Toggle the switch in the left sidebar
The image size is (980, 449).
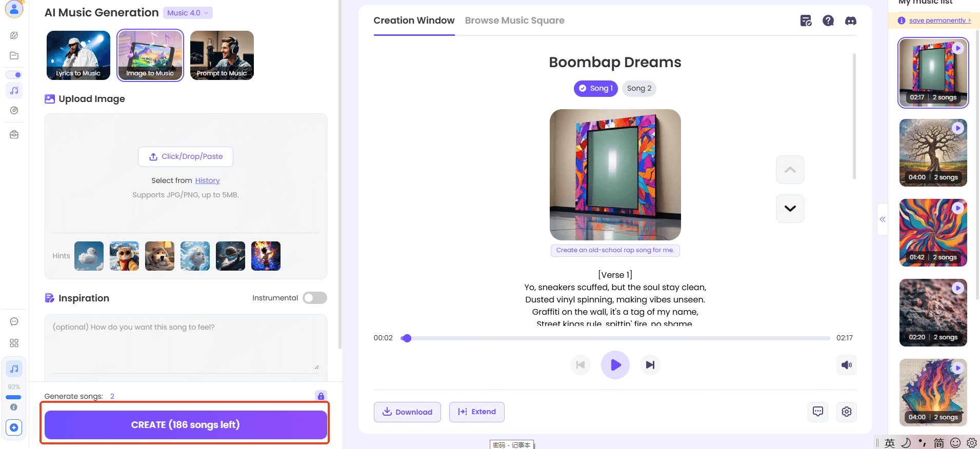coord(14,75)
